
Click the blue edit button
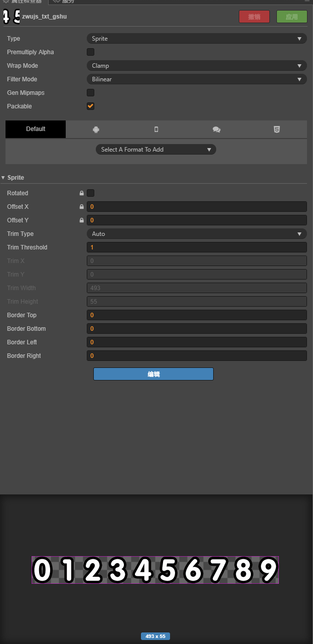(153, 374)
